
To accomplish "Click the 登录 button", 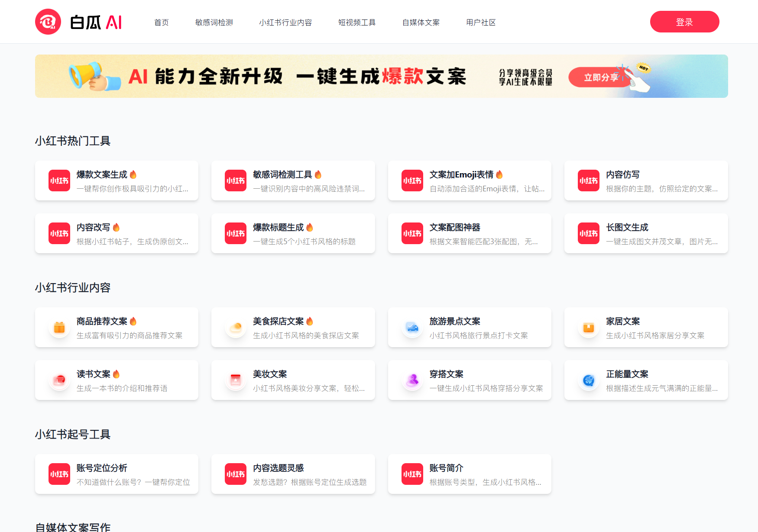I will click(x=684, y=22).
